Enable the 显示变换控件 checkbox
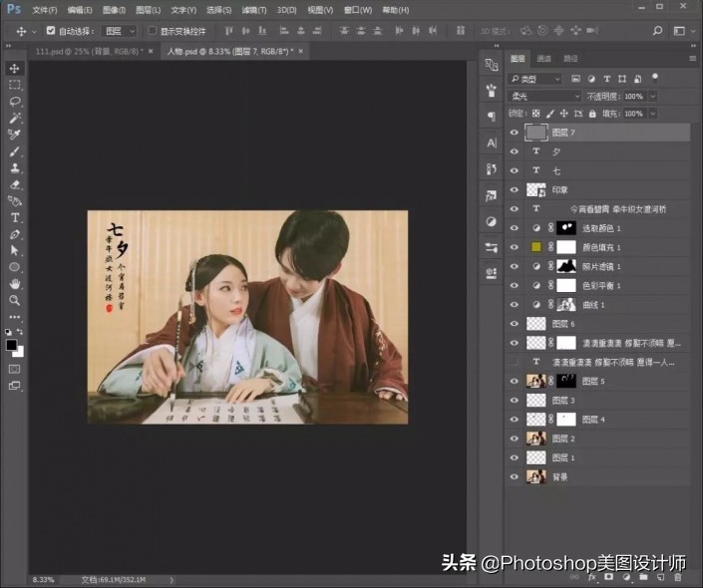Viewport: 703px width, 588px height. [152, 31]
